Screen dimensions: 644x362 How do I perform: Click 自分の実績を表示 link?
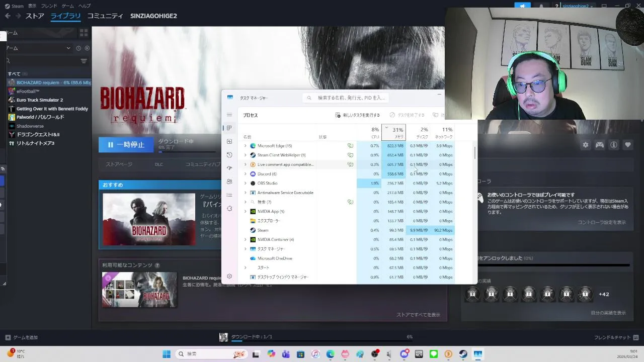click(x=608, y=313)
